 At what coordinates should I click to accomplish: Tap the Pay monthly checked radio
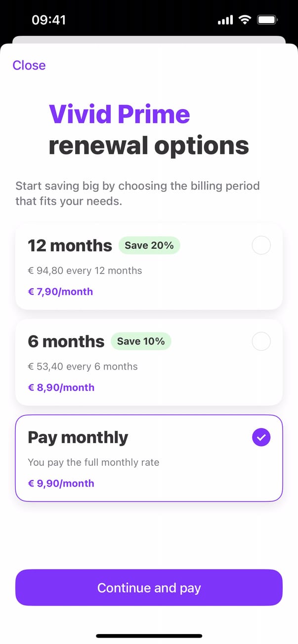pyautogui.click(x=261, y=437)
